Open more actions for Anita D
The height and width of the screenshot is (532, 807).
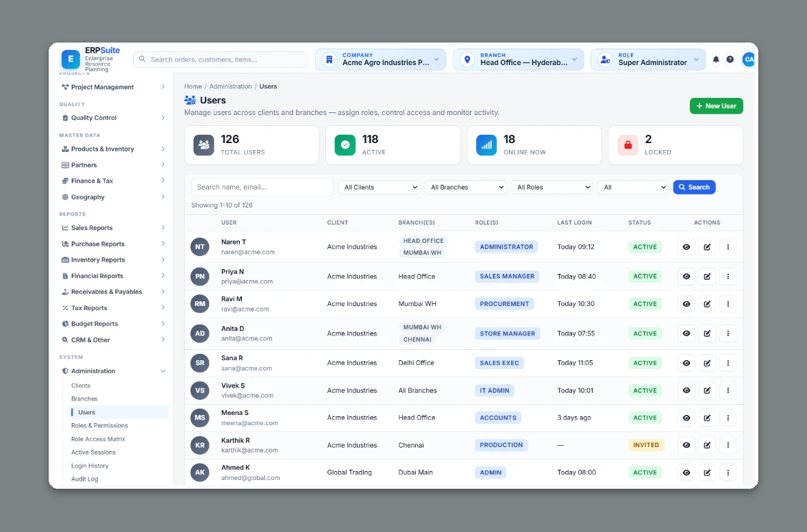coord(728,333)
